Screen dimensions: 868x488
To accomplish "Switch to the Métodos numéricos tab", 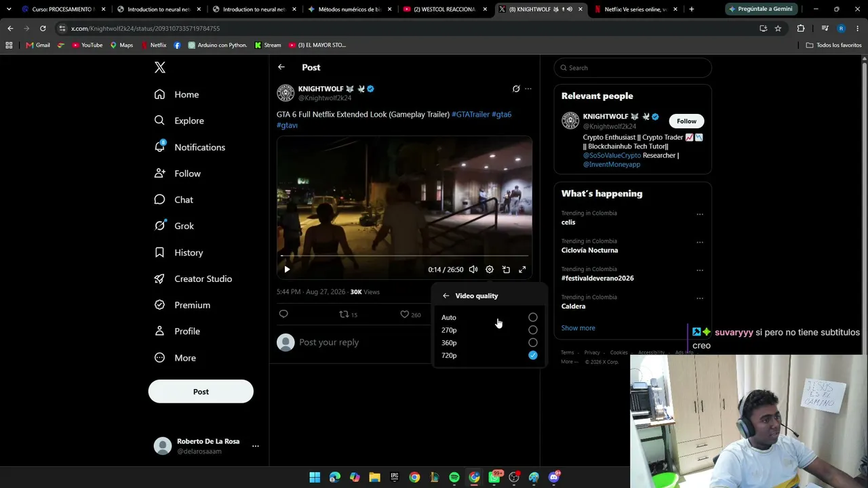I will tap(350, 9).
